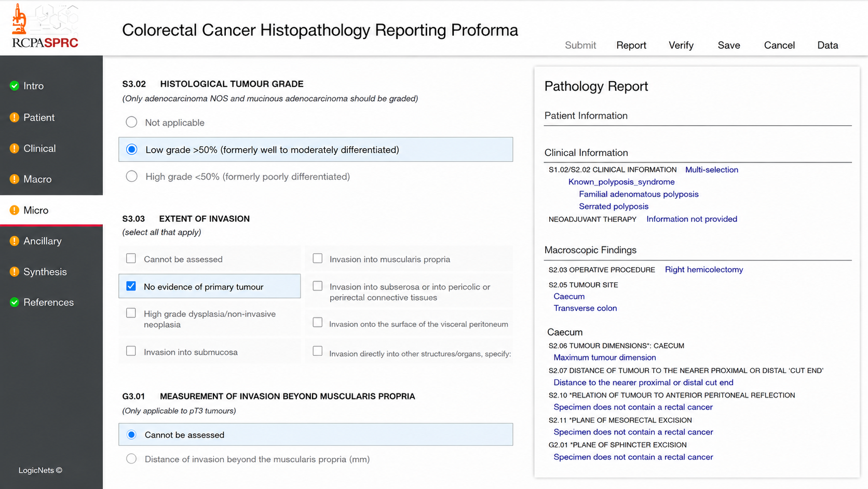Select the Micro section tab
Viewport: 868px width, 489px height.
(51, 210)
